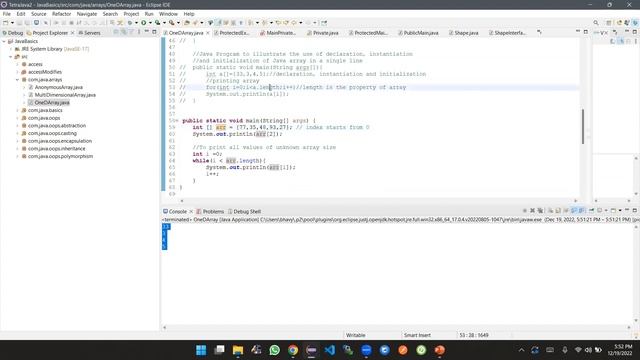Open the Windows Start menu
The image size is (640, 360).
[x=201, y=350]
